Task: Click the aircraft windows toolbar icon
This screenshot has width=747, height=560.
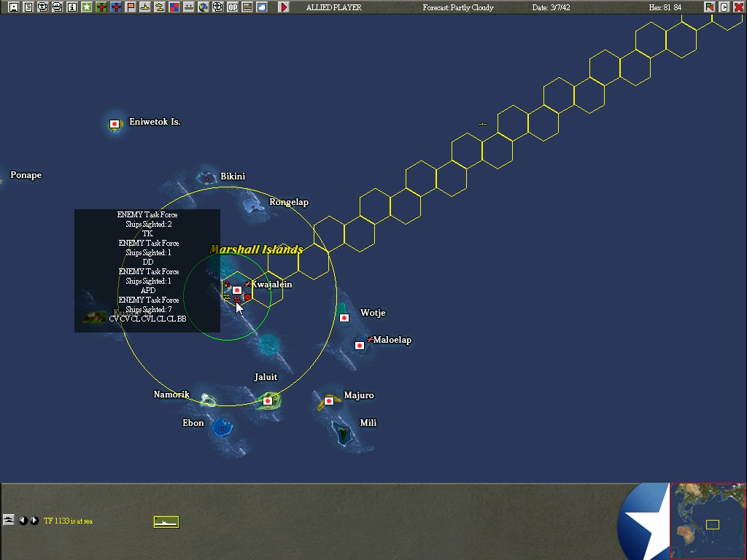Action: (x=43, y=7)
